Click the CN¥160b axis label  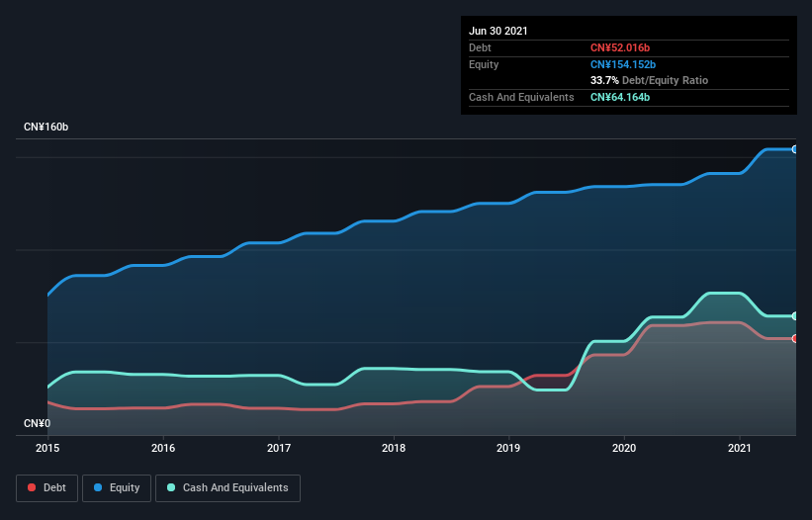click(46, 127)
